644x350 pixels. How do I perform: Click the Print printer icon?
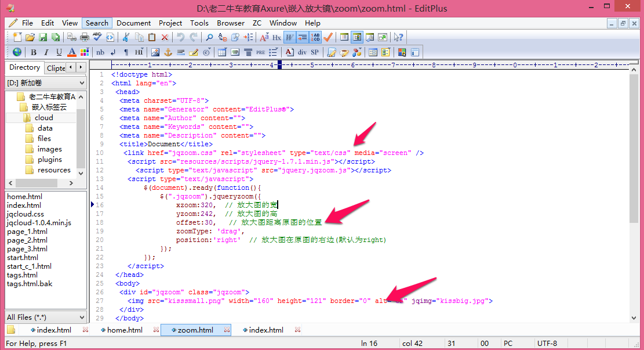click(x=85, y=37)
